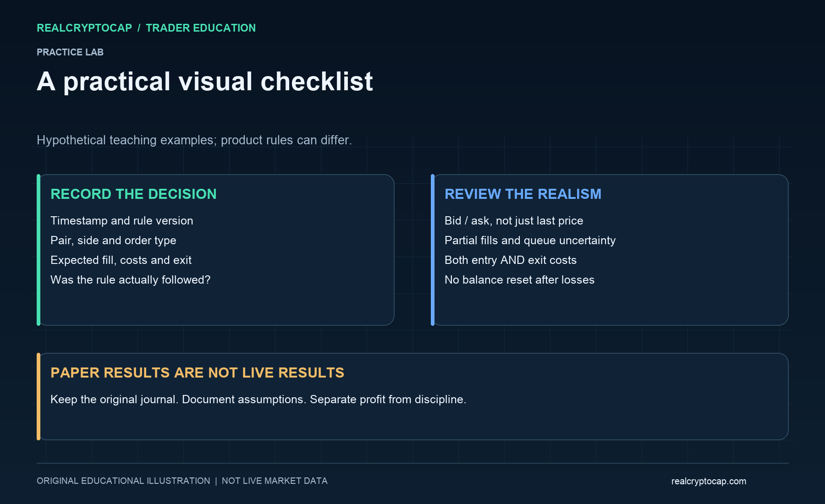The height and width of the screenshot is (504, 825).
Task: Click 'Expected fill, costs and exit'
Action: 121,260
